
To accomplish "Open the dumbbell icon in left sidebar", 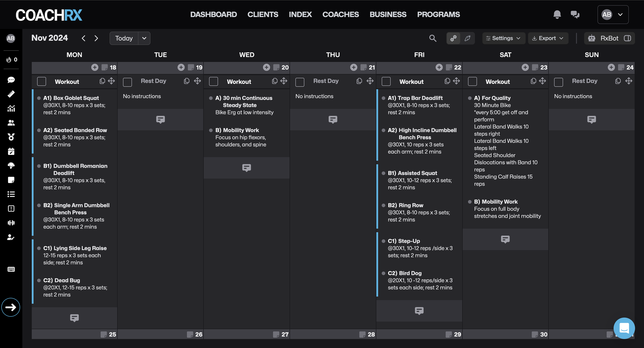I will point(11,223).
